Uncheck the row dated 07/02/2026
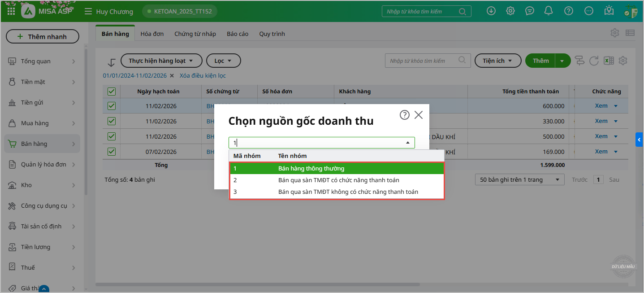 pyautogui.click(x=112, y=152)
